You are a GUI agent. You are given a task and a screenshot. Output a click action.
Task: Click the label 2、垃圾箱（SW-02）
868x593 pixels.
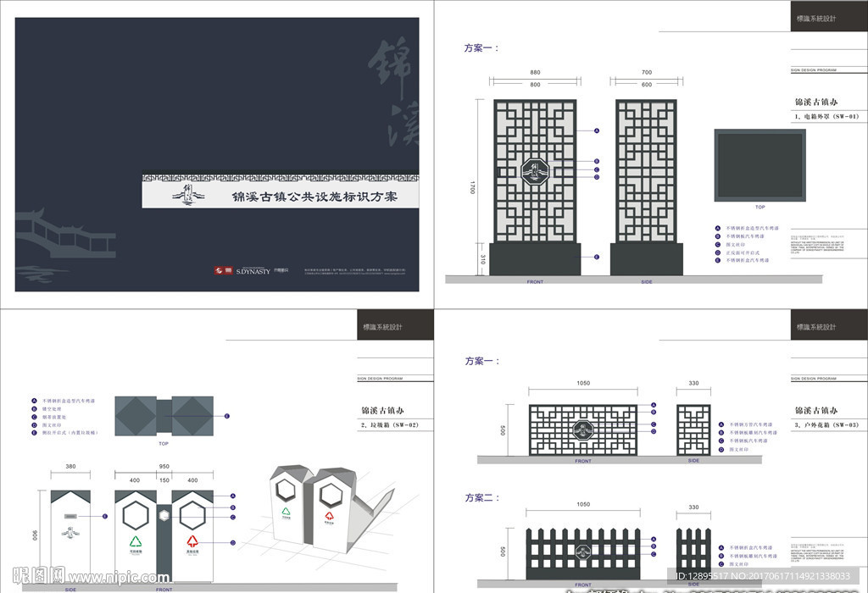tap(390, 424)
